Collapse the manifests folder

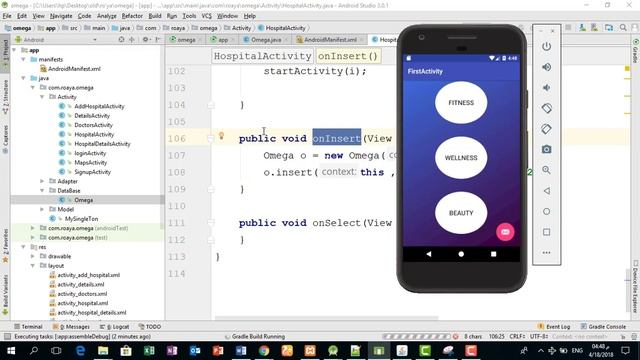pos(24,59)
